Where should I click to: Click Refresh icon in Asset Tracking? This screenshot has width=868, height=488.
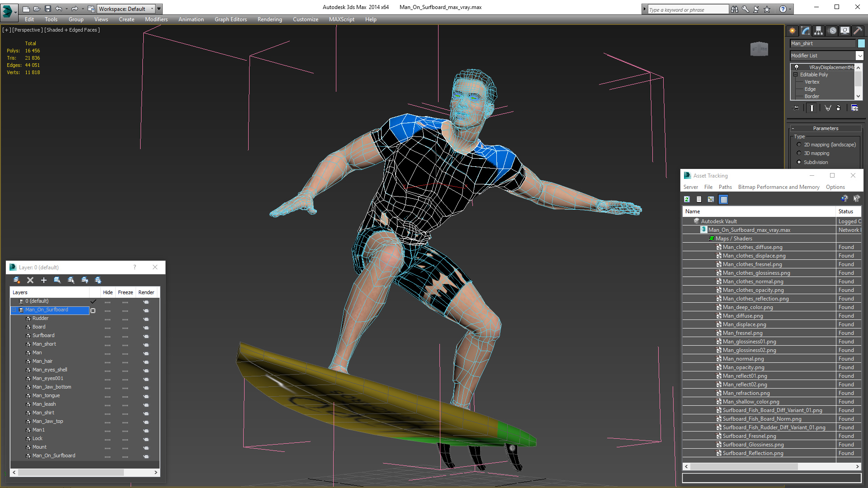687,199
